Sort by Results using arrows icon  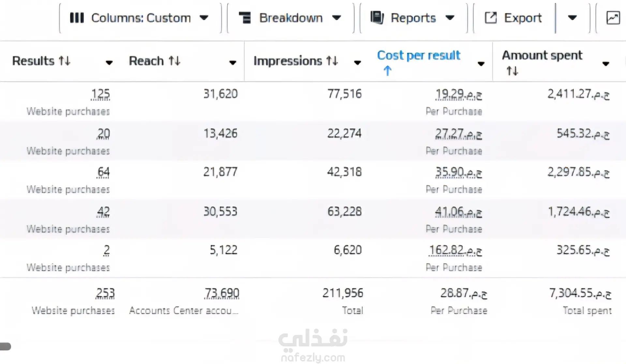pyautogui.click(x=64, y=61)
